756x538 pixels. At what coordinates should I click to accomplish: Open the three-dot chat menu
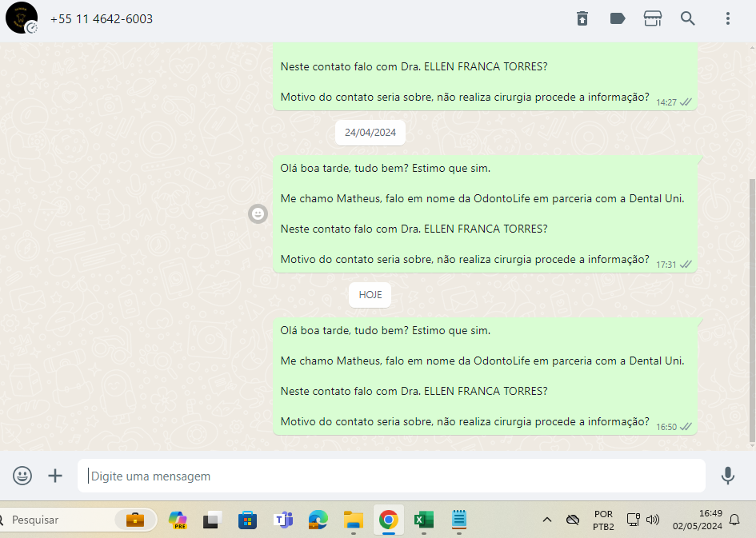pos(727,18)
